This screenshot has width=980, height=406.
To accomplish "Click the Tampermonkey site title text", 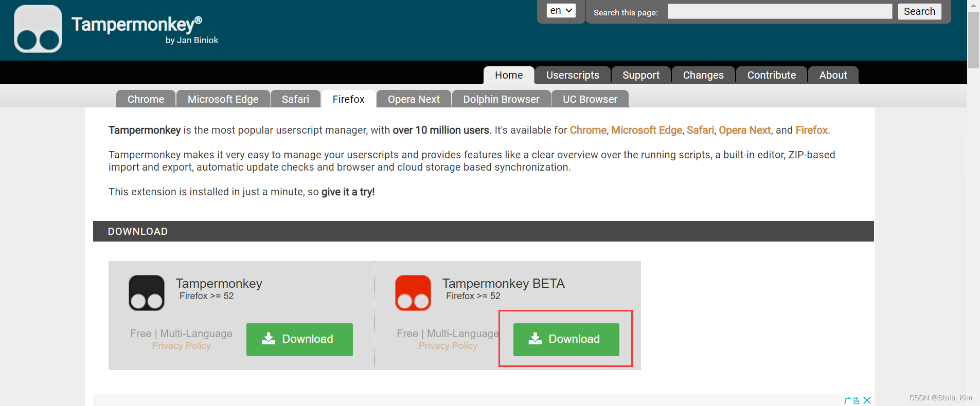I will (x=136, y=24).
